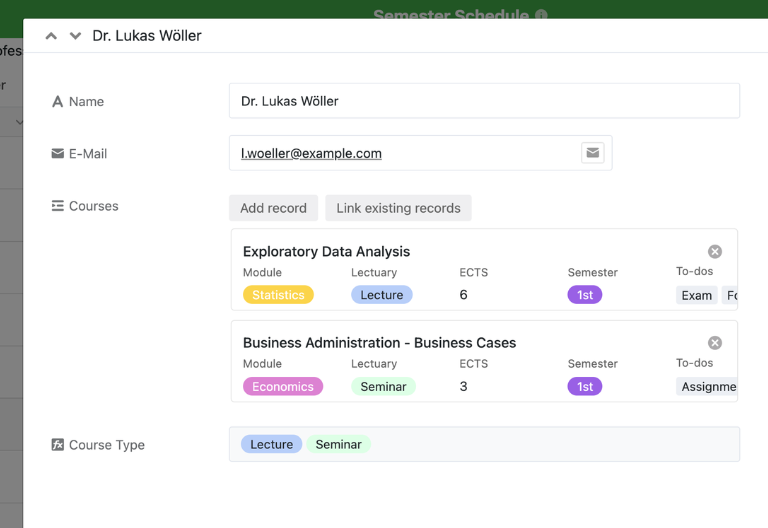Viewport: 768px width, 528px height.
Task: Click the 1st semester tag in Exploratory Data Analysis
Action: [585, 295]
